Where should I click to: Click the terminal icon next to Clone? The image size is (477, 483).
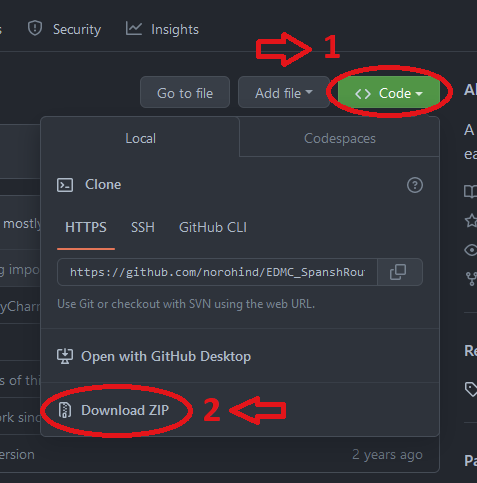point(65,185)
